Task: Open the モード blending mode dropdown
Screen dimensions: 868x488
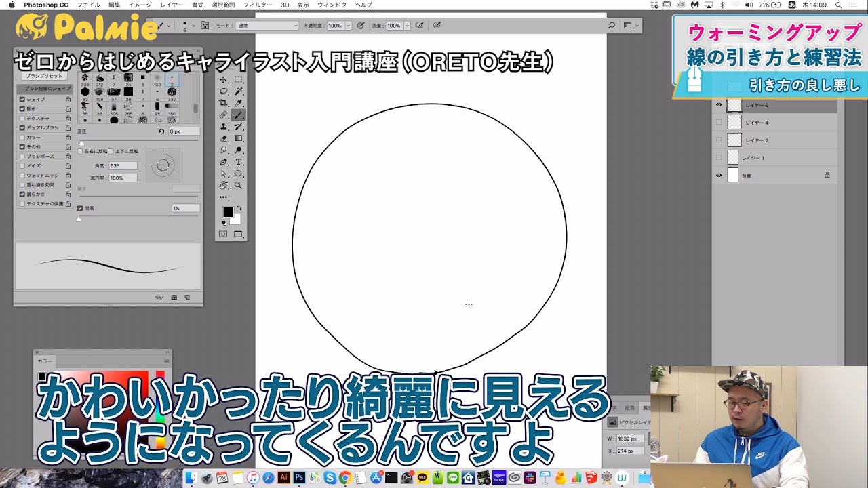Action: pyautogui.click(x=267, y=26)
